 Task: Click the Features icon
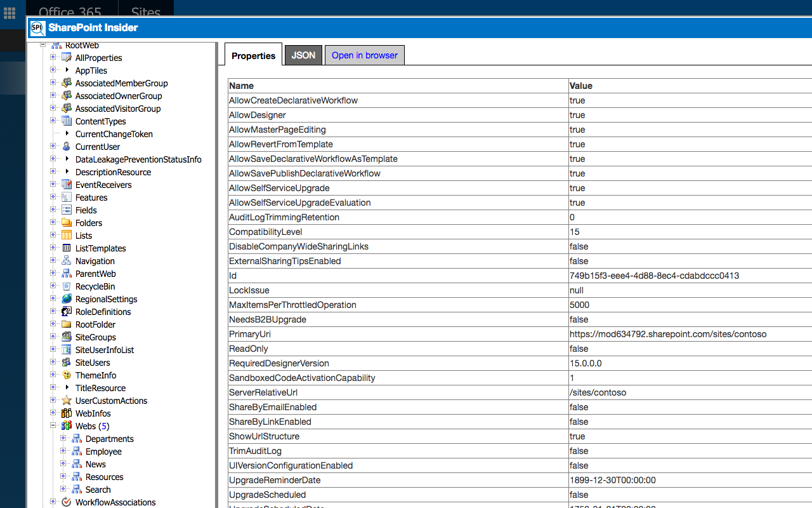67,197
